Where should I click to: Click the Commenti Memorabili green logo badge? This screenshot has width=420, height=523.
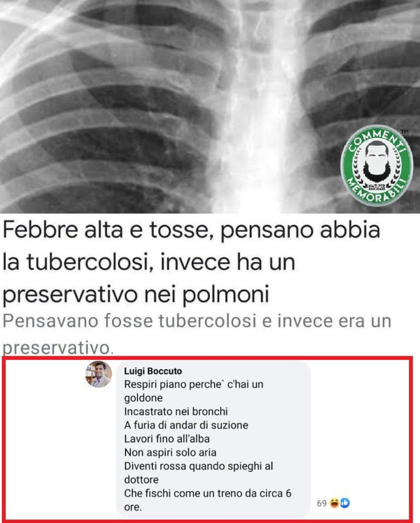(377, 165)
